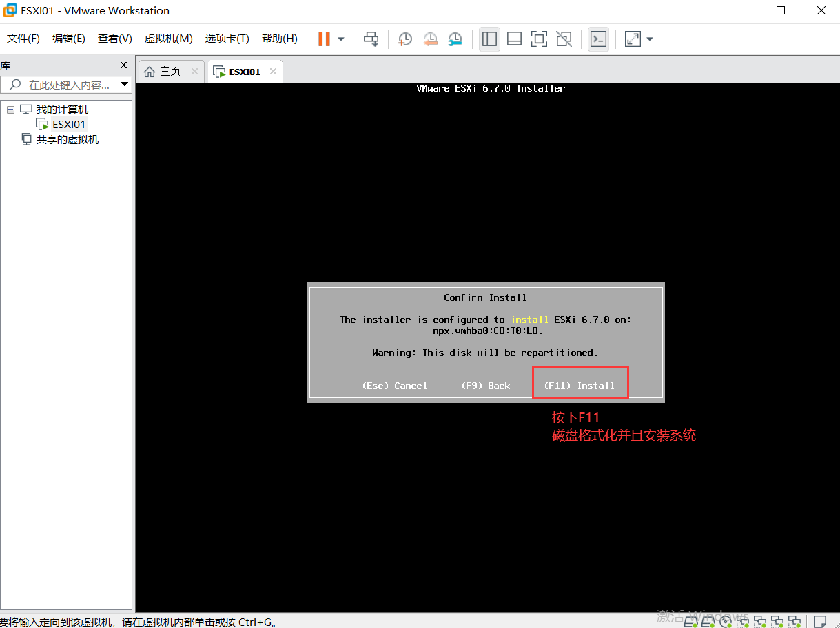840x628 pixels.
Task: Switch to the 主页 tab
Action: tap(170, 71)
